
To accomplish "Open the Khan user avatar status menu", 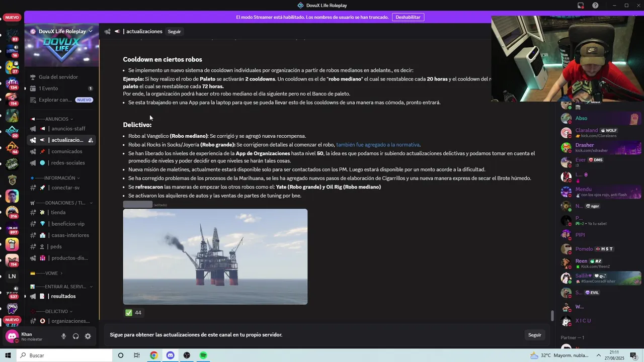I will click(12, 336).
